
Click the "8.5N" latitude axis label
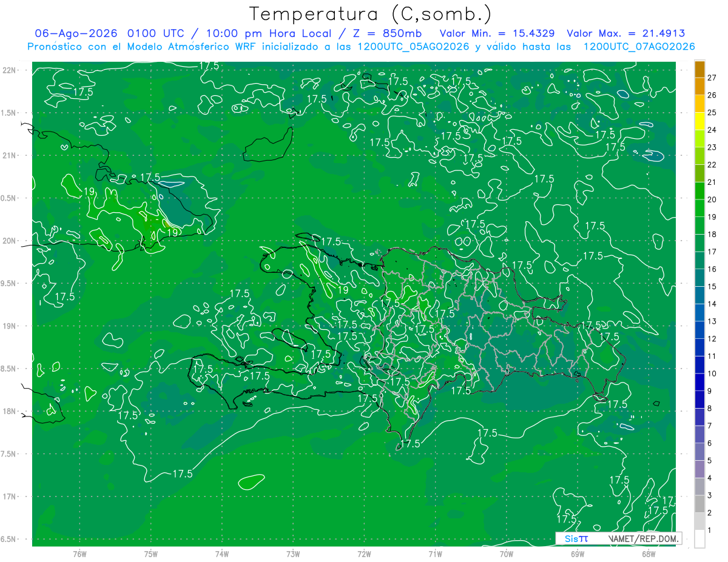[x=9, y=369]
